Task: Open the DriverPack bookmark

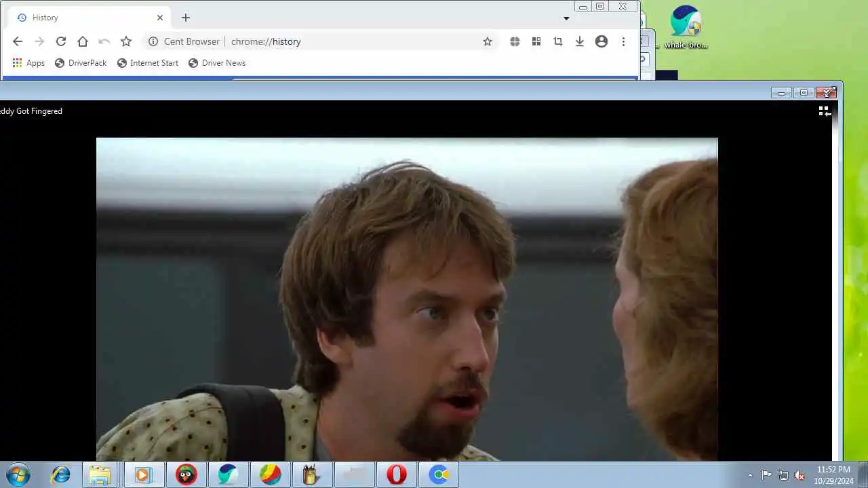Action: [81, 63]
